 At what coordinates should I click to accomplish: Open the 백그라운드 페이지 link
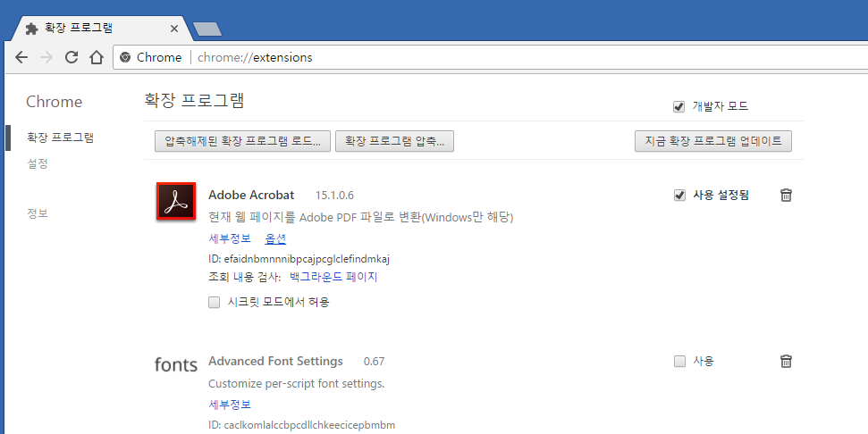pyautogui.click(x=333, y=277)
